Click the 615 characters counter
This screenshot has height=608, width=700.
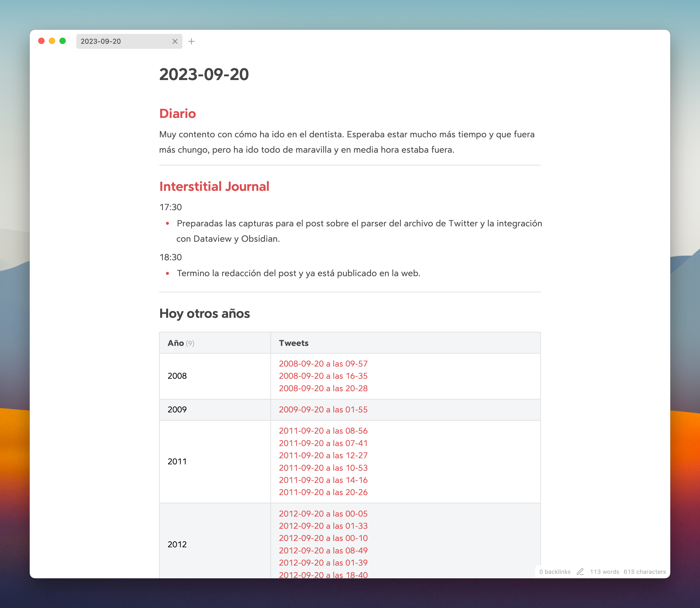coord(644,572)
